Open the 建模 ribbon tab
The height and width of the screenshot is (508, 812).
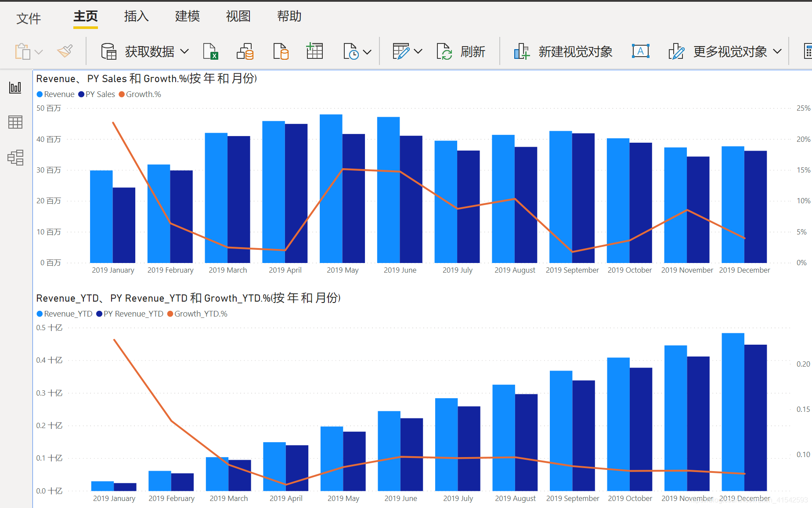tap(187, 16)
